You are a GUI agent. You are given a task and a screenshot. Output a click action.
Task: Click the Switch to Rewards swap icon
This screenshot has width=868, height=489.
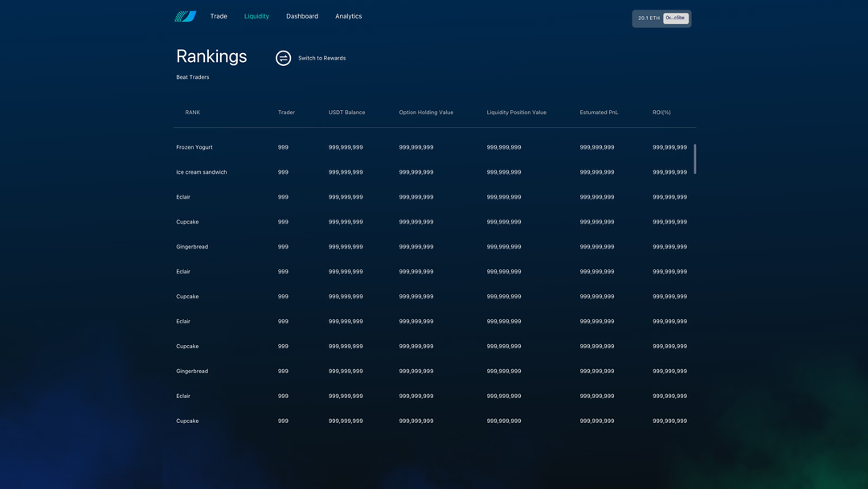[284, 58]
